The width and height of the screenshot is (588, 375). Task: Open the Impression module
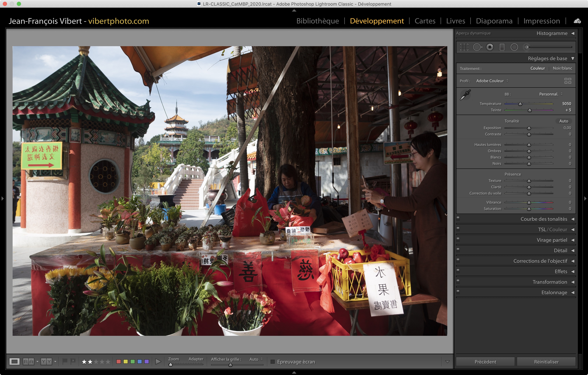point(542,21)
